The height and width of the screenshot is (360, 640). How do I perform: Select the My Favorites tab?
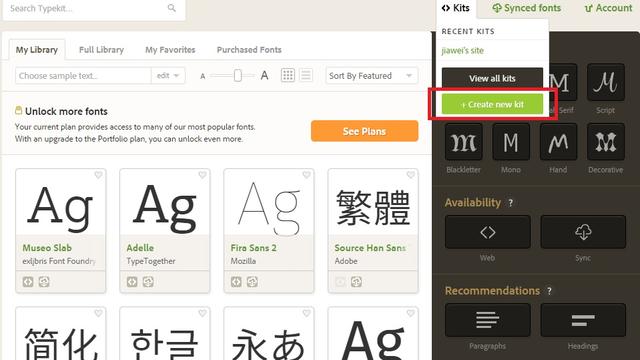[x=170, y=50]
